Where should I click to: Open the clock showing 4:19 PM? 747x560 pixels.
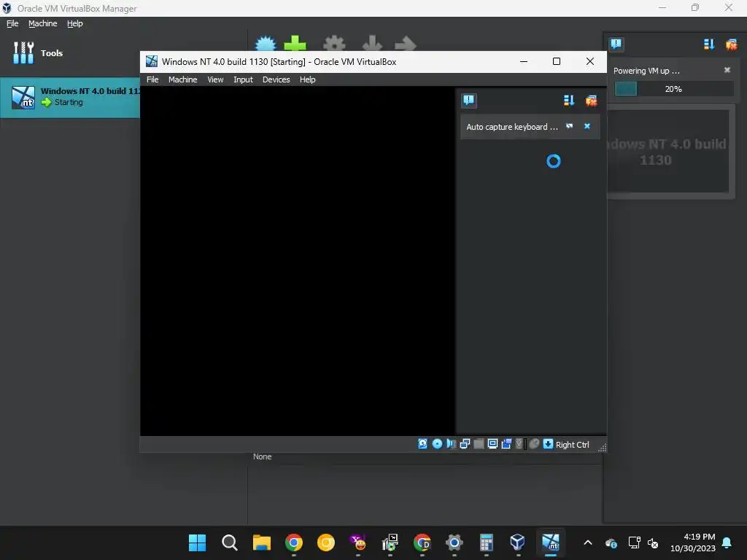click(x=693, y=542)
